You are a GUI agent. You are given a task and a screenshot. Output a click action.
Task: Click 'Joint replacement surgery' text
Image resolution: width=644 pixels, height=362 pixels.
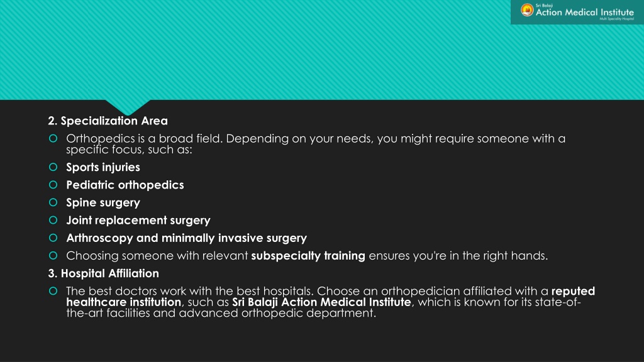pos(138,221)
